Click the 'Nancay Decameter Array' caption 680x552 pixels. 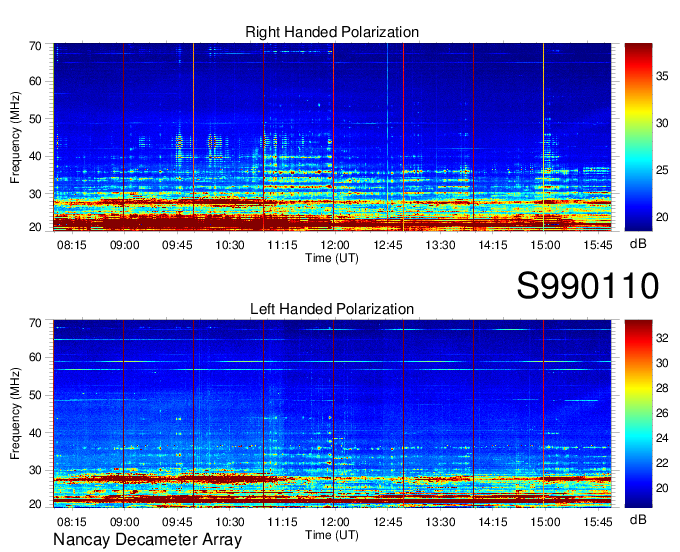(147, 540)
